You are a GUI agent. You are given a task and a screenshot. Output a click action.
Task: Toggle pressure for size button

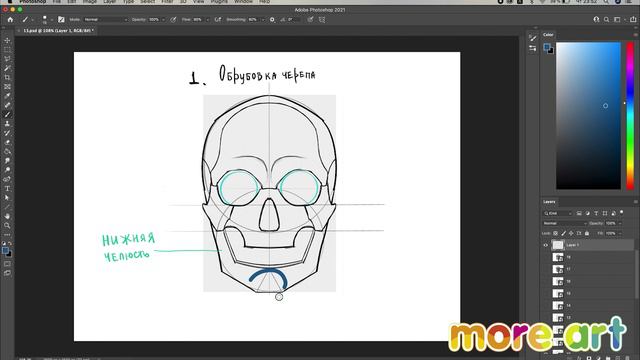(x=311, y=19)
